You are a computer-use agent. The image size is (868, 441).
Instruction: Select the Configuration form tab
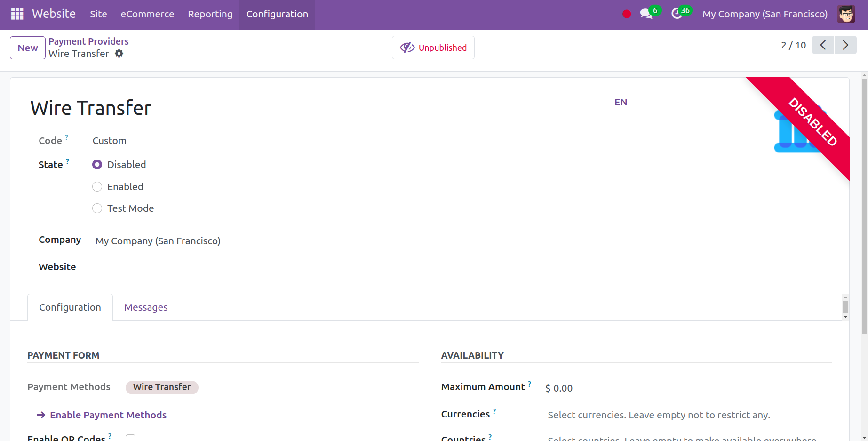point(70,307)
